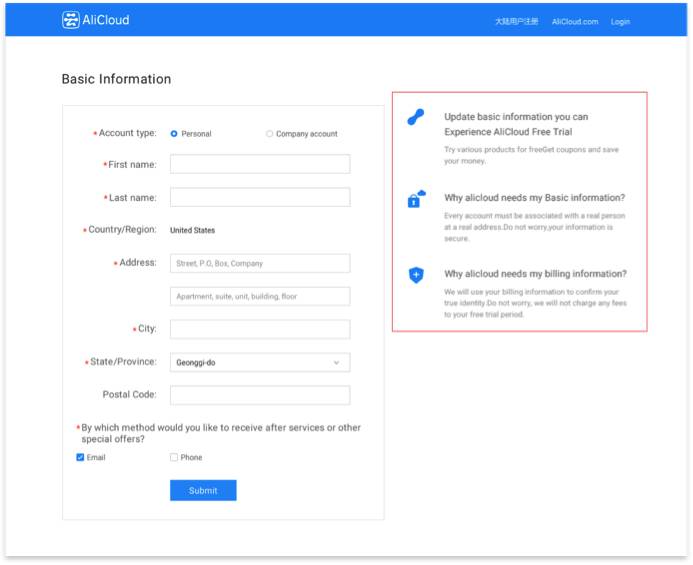This screenshot has width=693, height=565.
Task: Click the State/Province label
Action: (x=123, y=362)
